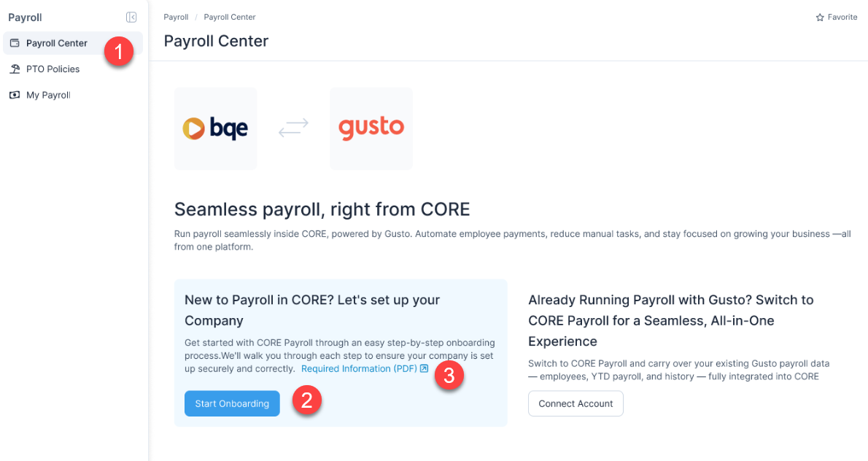Screen dimensions: 868x461
Task: Click the Payroll panel heading
Action: pos(25,16)
